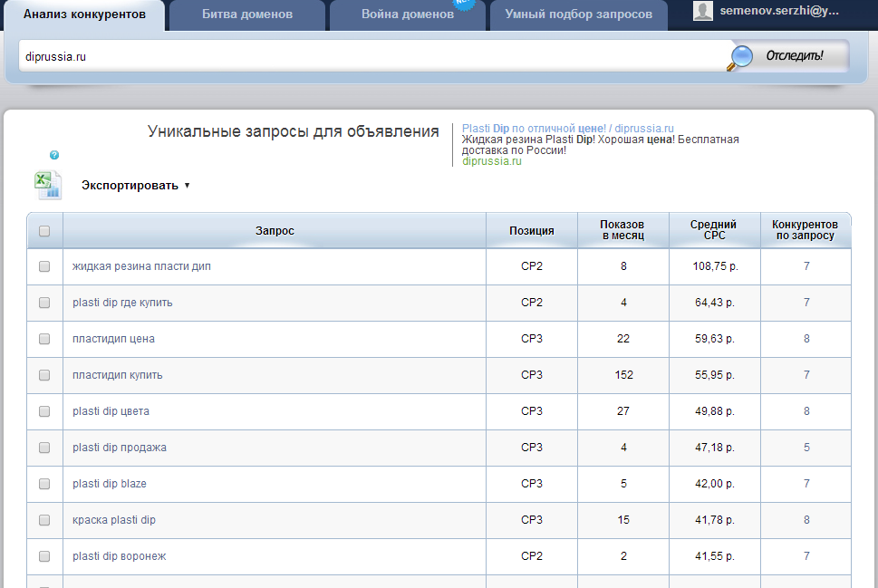The image size is (878, 588).
Task: Click the Отследить! button
Action: 794,55
